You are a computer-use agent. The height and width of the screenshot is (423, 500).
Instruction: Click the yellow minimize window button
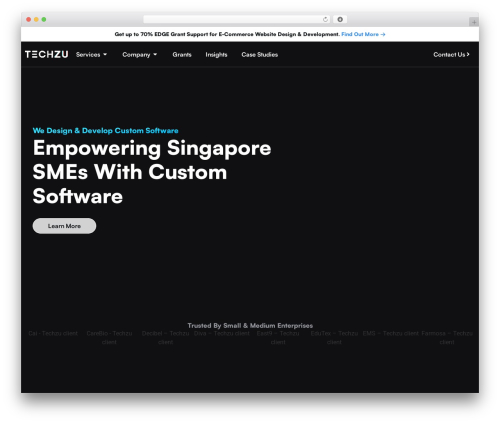[36, 19]
